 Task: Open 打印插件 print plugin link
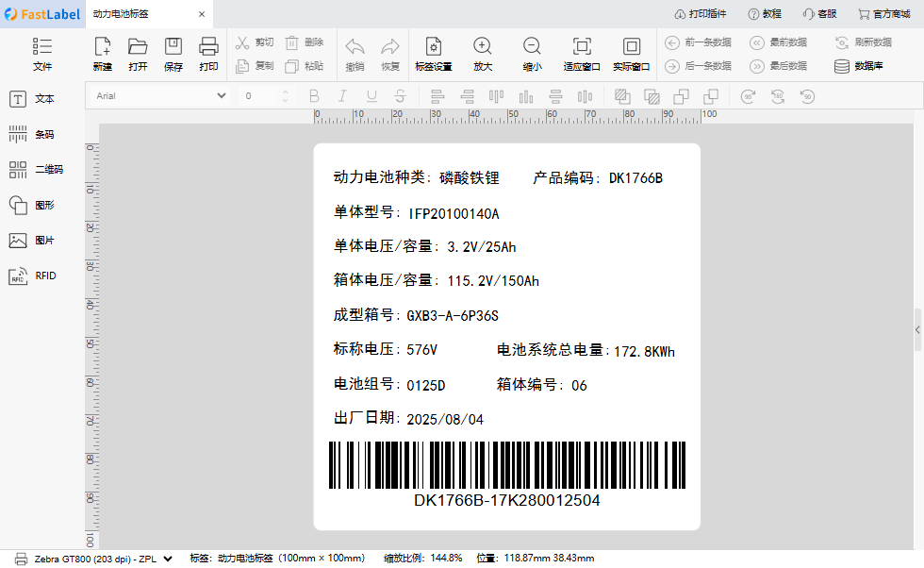tap(701, 13)
